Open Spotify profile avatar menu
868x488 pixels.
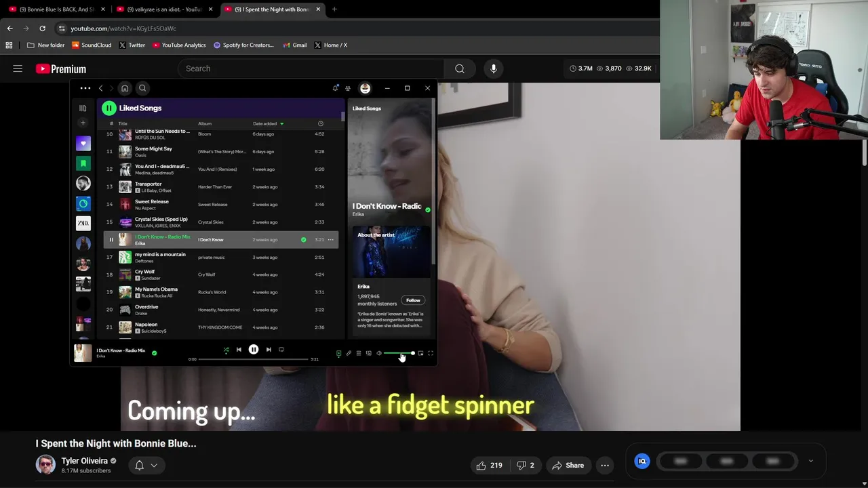365,88
